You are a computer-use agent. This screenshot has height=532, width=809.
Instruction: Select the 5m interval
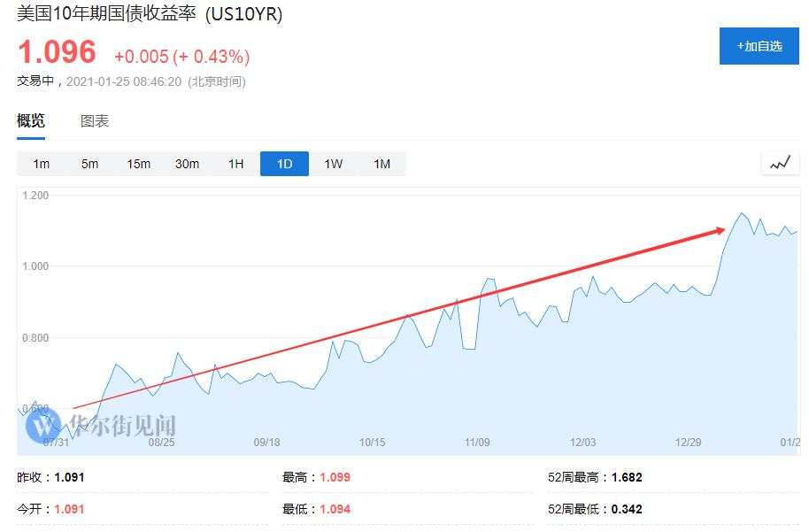click(89, 164)
